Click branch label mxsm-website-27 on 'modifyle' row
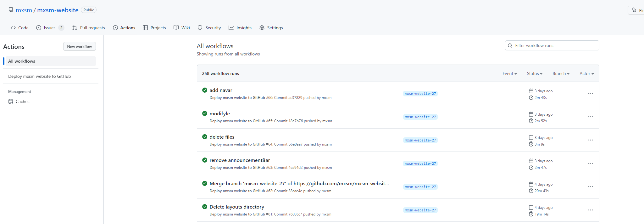Image resolution: width=644 pixels, height=224 pixels. pyautogui.click(x=420, y=117)
